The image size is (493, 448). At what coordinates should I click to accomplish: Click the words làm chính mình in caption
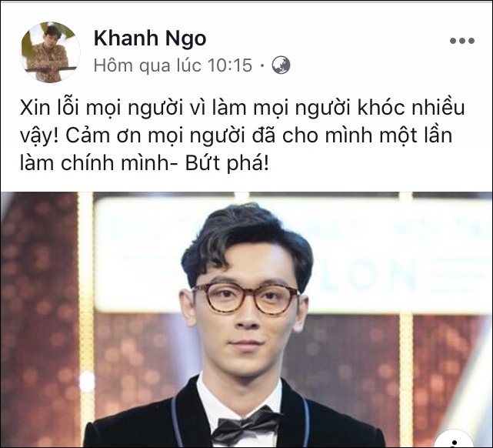(x=95, y=164)
